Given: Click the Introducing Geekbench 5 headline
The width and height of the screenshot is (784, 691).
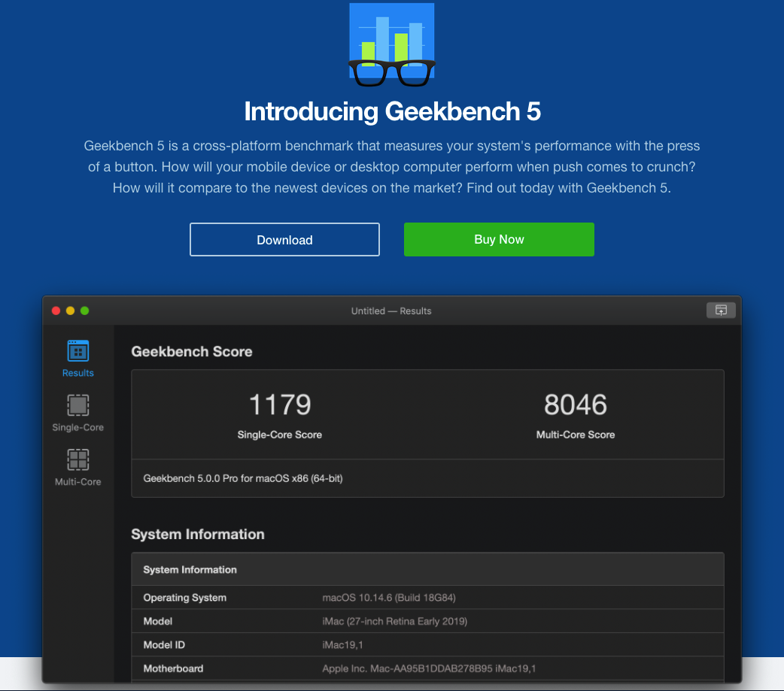Looking at the screenshot, I should pos(392,111).
